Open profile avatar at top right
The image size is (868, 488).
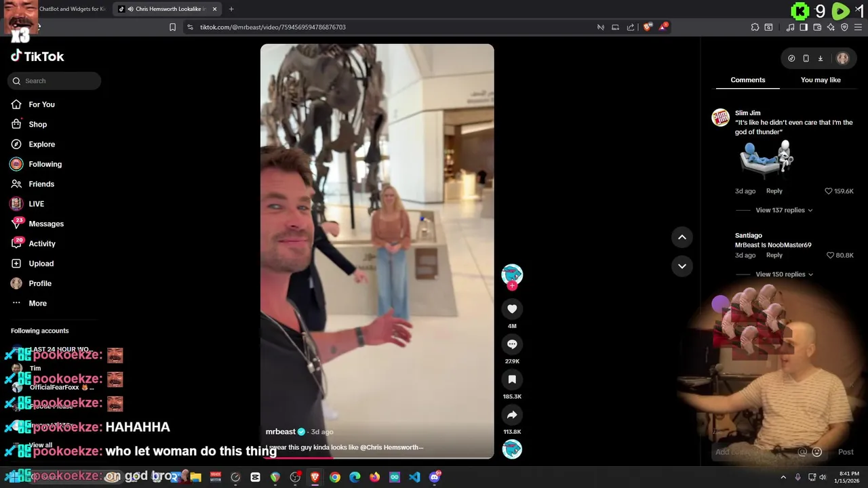[x=842, y=58]
